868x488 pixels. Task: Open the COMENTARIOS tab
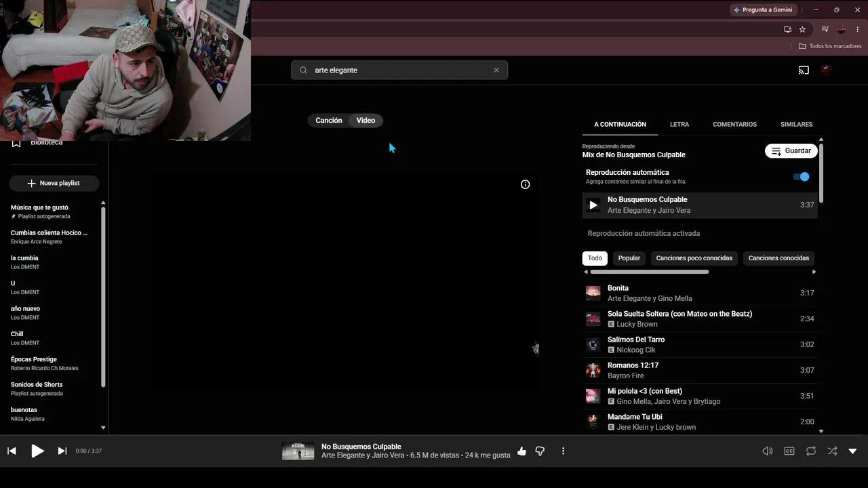coord(734,125)
